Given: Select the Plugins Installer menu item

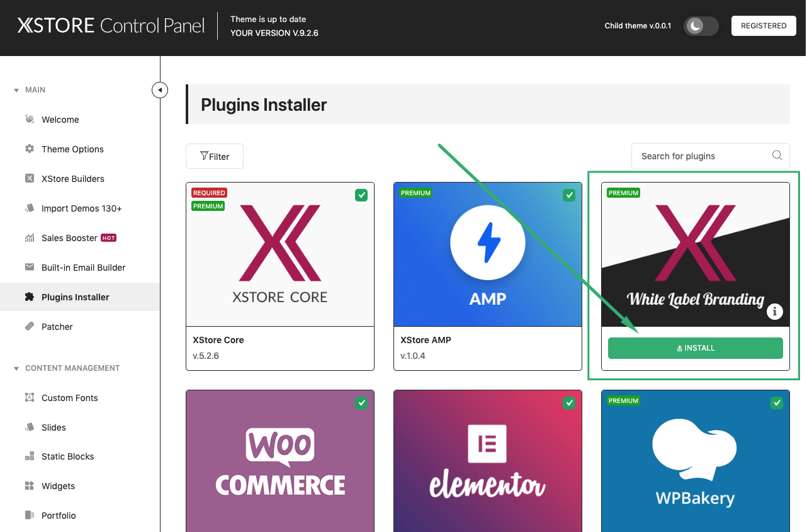Looking at the screenshot, I should click(80, 297).
